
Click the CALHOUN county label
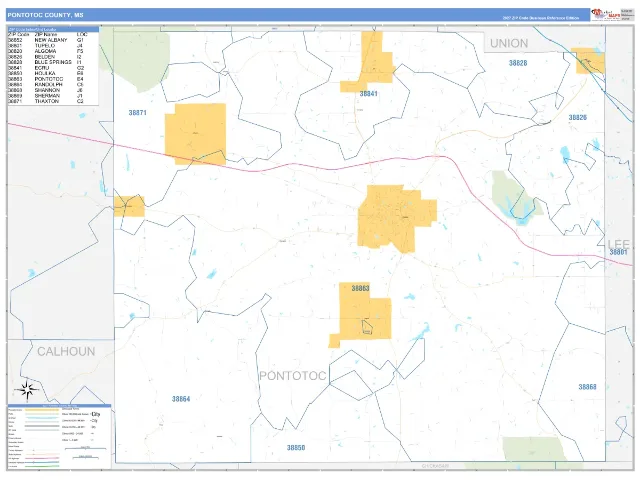tap(66, 351)
